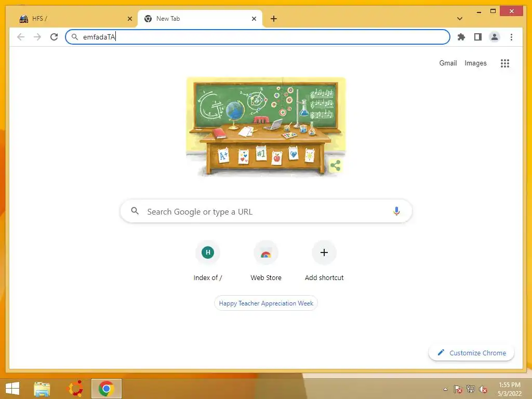Image resolution: width=532 pixels, height=399 pixels.
Task: Add a new shortcut tile
Action: click(324, 261)
